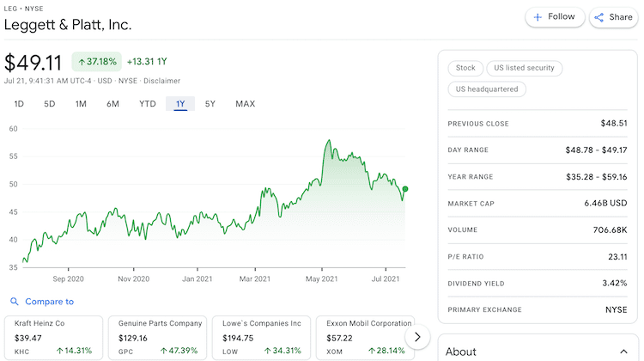Click the Volume value 706.68K
Screen dimensions: 644x361
pyautogui.click(x=610, y=229)
